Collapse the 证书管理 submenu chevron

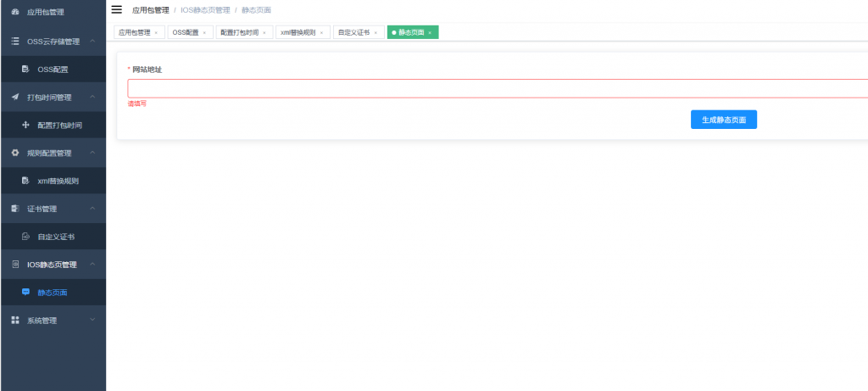point(92,209)
